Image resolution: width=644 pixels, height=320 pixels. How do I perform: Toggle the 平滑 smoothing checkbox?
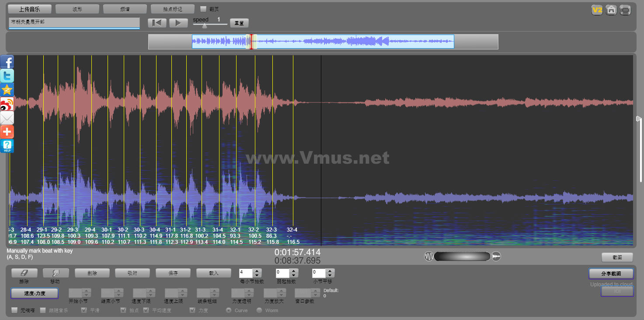point(84,310)
